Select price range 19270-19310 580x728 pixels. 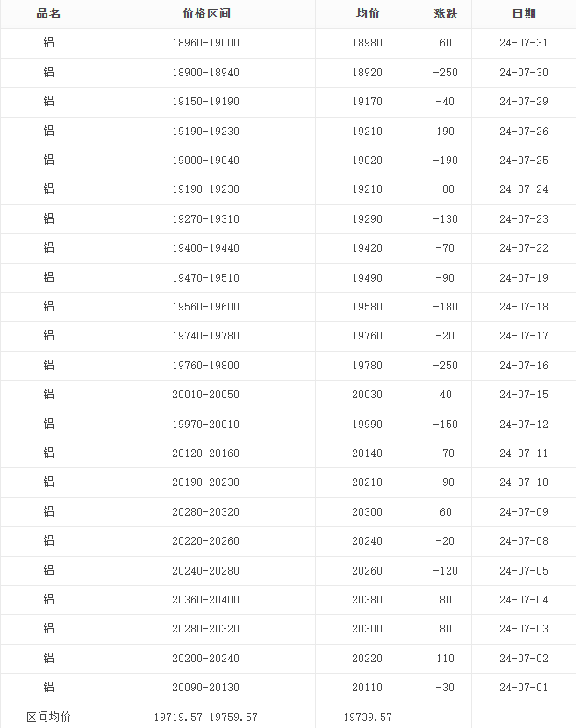click(x=205, y=219)
